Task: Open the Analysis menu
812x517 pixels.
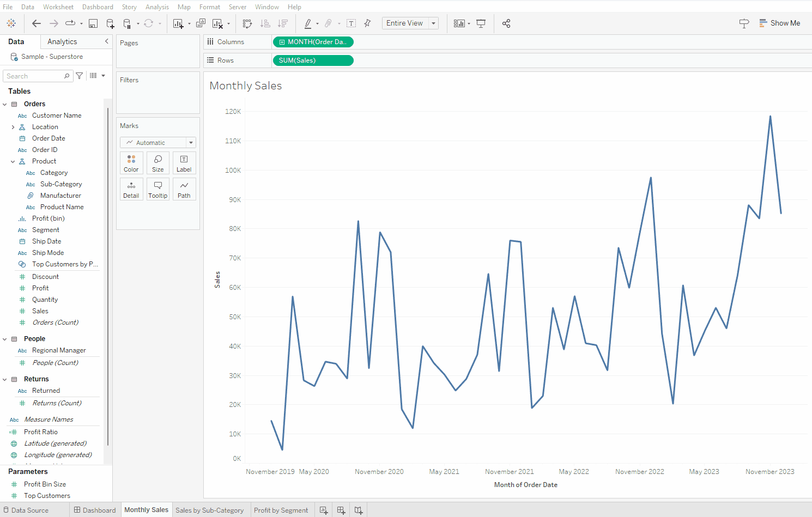Action: click(157, 7)
